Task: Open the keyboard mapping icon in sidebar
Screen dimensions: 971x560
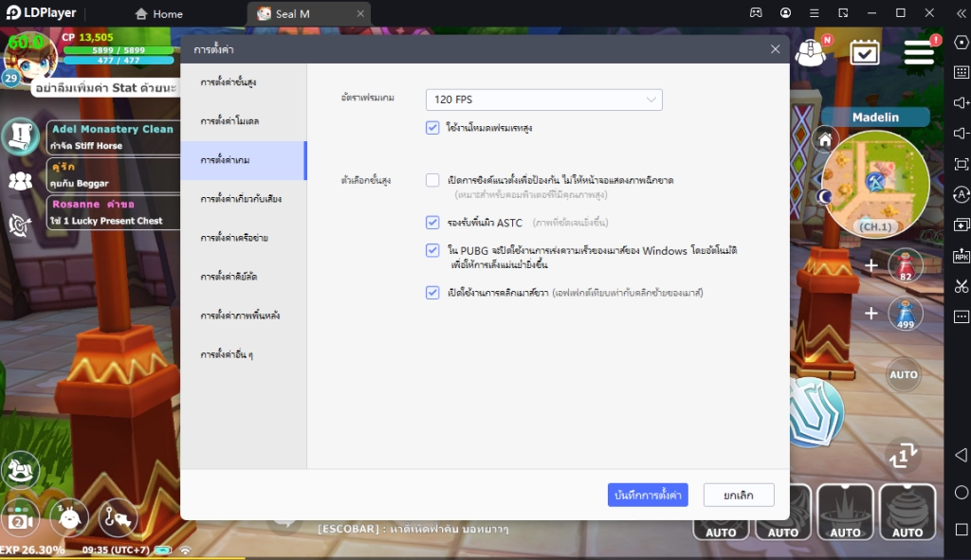Action: tap(962, 72)
